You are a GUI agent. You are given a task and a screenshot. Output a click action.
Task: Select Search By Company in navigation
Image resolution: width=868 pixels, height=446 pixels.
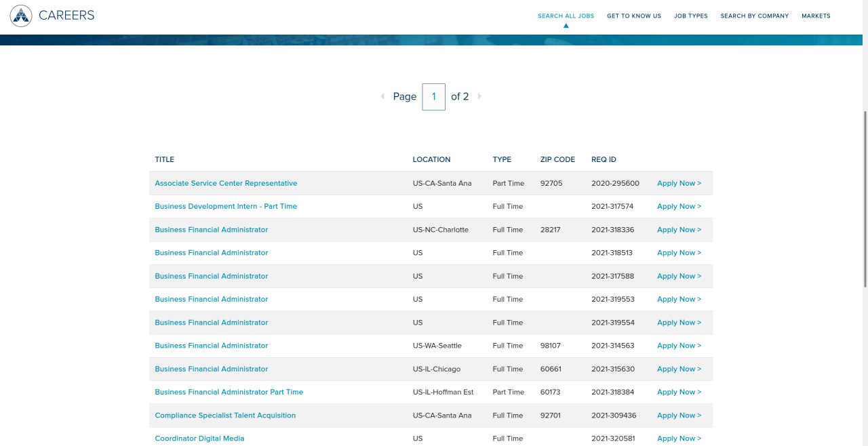click(x=754, y=16)
